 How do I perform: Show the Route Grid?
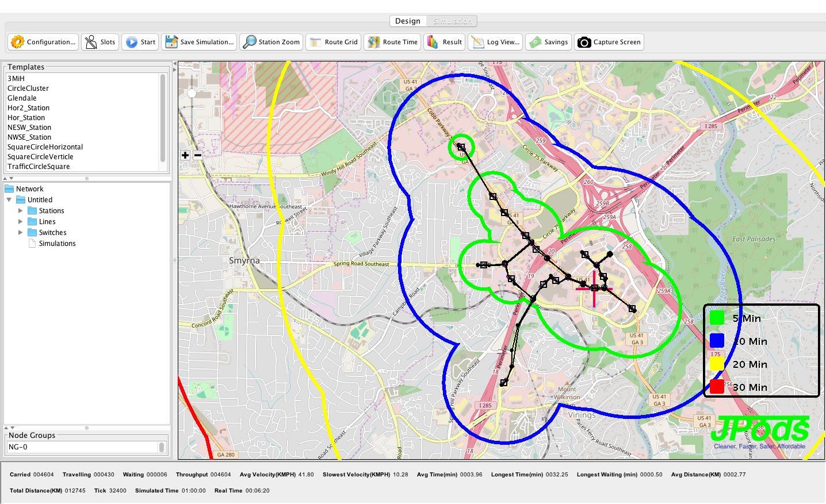point(334,42)
